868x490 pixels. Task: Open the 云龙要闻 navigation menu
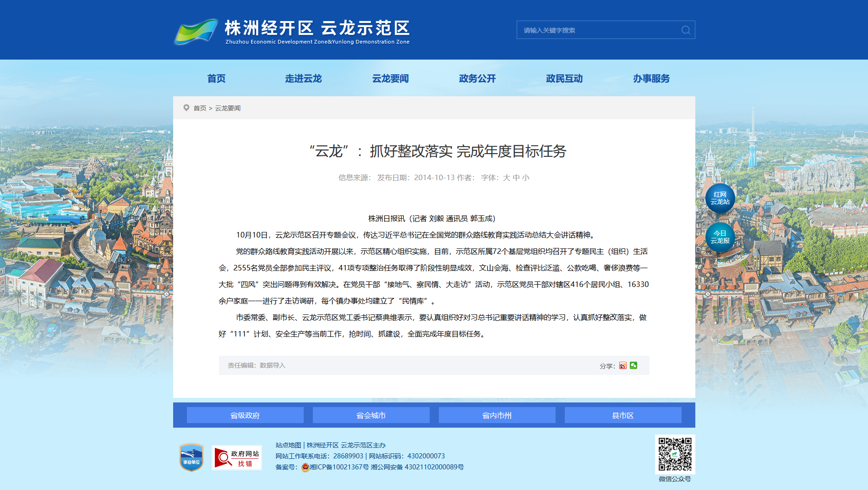(390, 78)
